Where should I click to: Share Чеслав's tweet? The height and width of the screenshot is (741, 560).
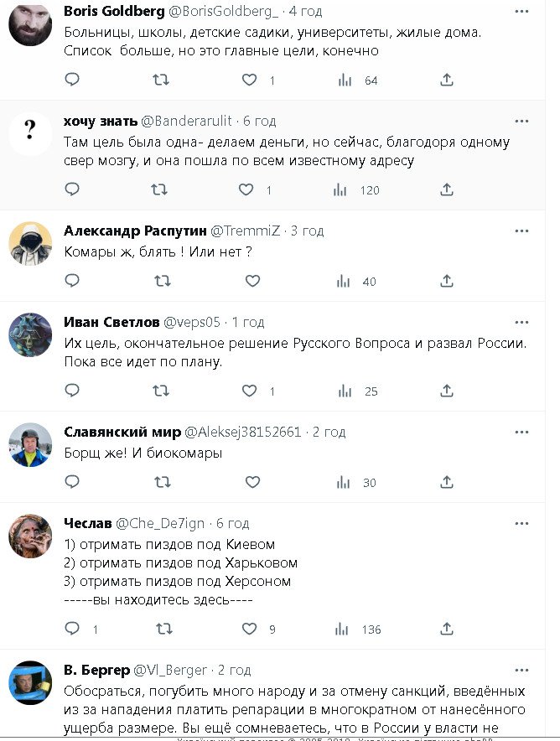[447, 629]
